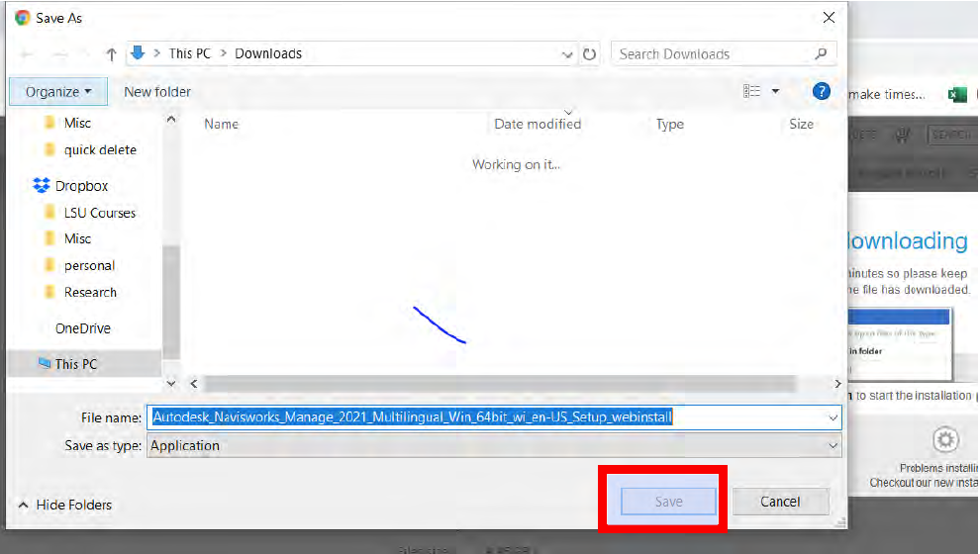This screenshot has height=554, width=980.
Task: Click the change view layout icon
Action: pos(752,91)
